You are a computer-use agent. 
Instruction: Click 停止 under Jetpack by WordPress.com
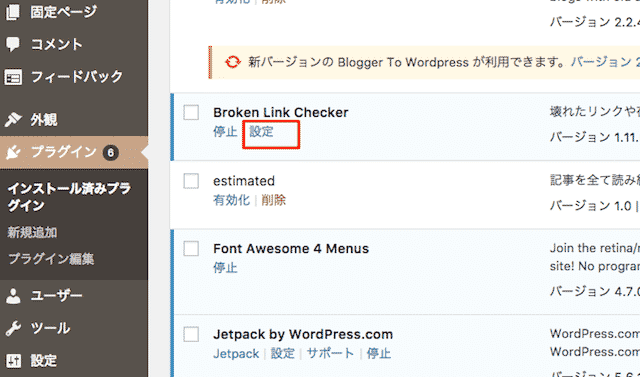[378, 353]
